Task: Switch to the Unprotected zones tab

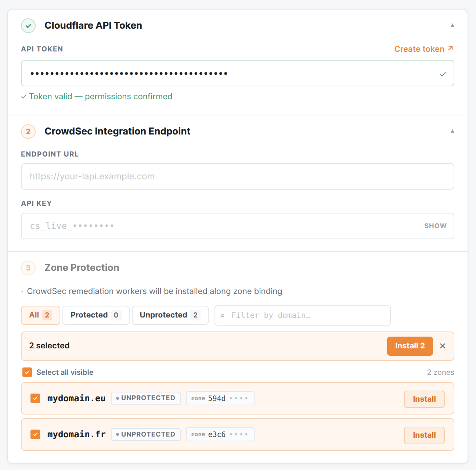Action: pos(170,315)
